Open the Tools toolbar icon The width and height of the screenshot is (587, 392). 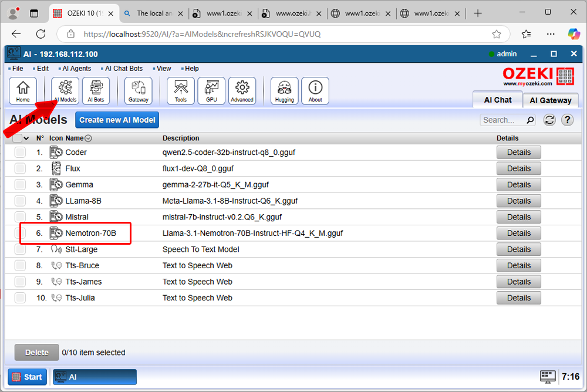181,91
